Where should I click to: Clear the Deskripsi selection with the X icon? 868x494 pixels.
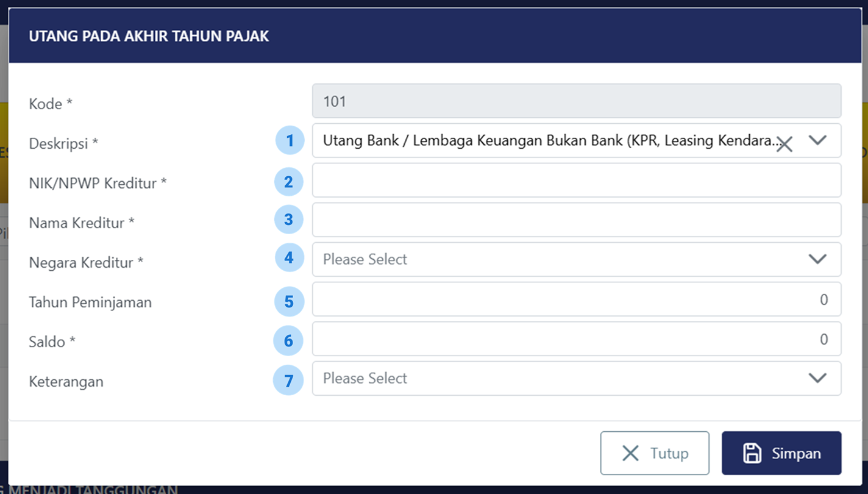pyautogui.click(x=784, y=145)
